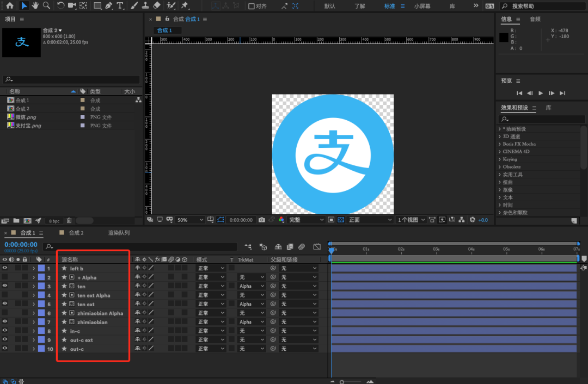This screenshot has width=588, height=384.
Task: Open TrkMat dropdown for ten ext layer
Action: (252, 304)
